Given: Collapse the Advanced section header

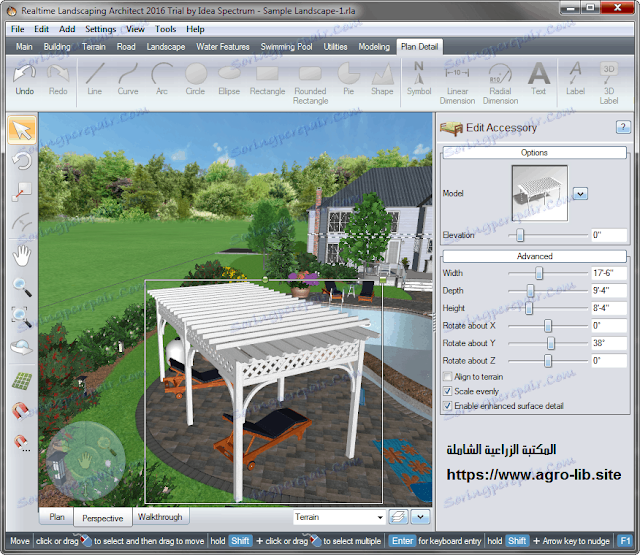Looking at the screenshot, I should point(534,256).
